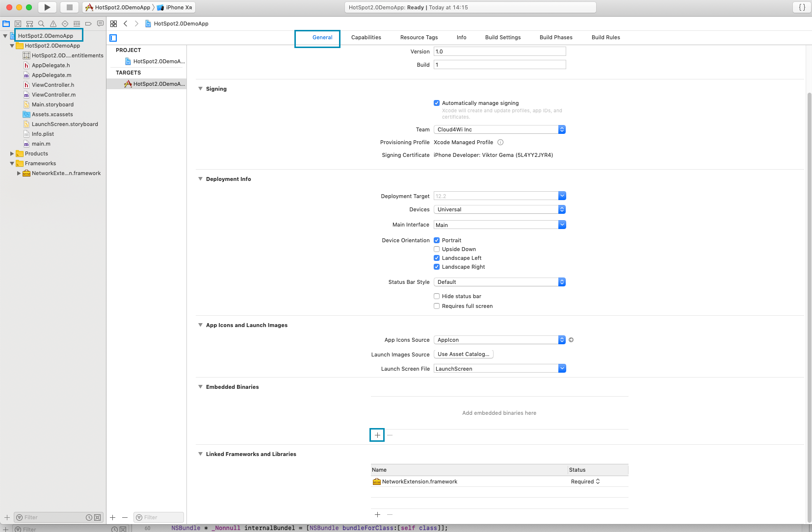Screen dimensions: 812x532
Task: Click the Version field
Action: [499, 51]
